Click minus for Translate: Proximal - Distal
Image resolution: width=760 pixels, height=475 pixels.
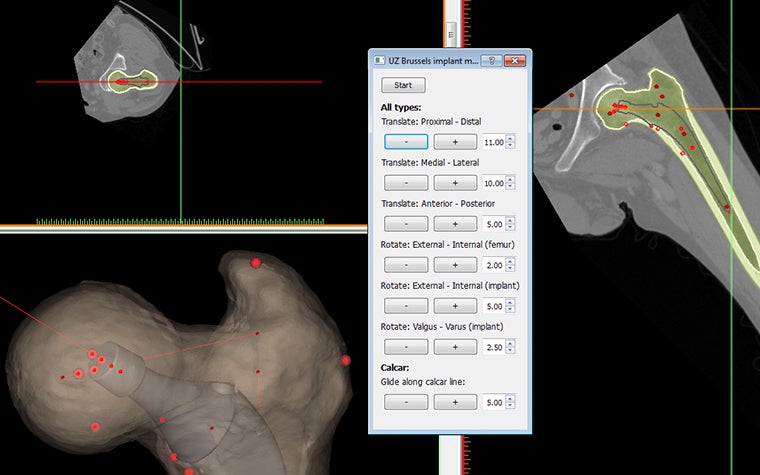406,142
